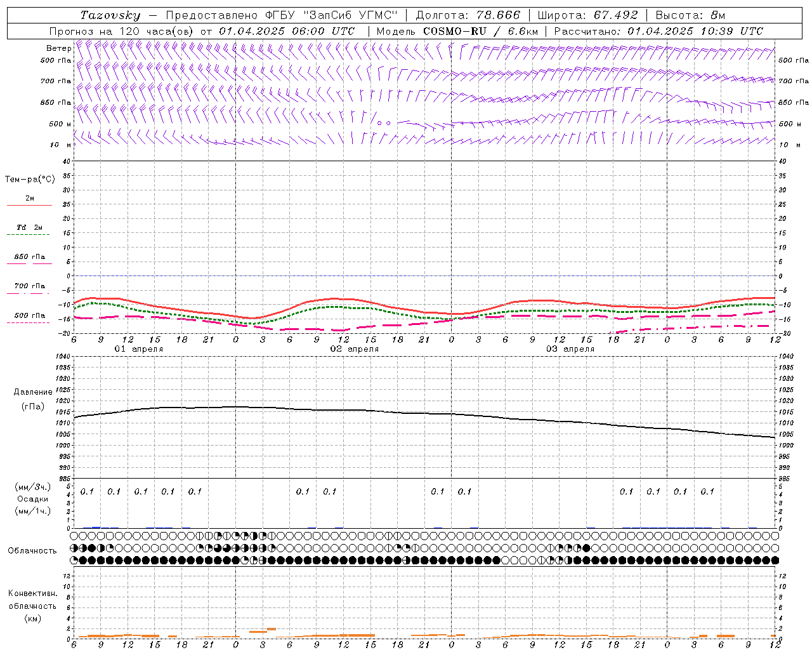Select the longitude value 78.666
Screen dimensions: 812x650
pos(500,15)
